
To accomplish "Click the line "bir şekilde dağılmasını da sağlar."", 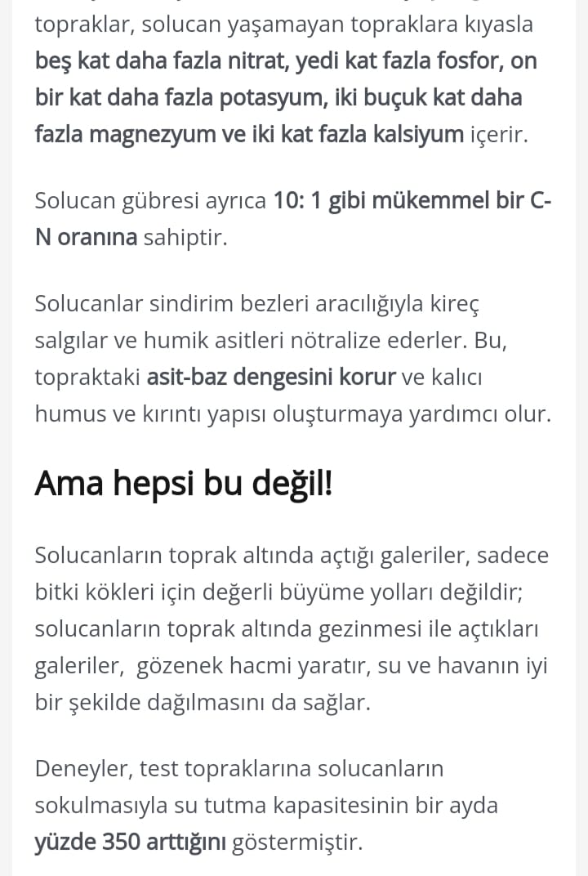I will 203,703.
